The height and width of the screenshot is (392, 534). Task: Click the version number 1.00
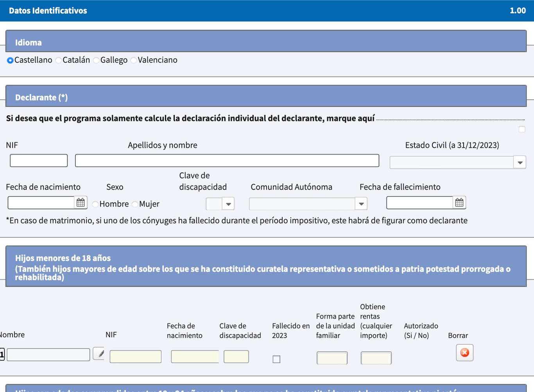point(518,11)
